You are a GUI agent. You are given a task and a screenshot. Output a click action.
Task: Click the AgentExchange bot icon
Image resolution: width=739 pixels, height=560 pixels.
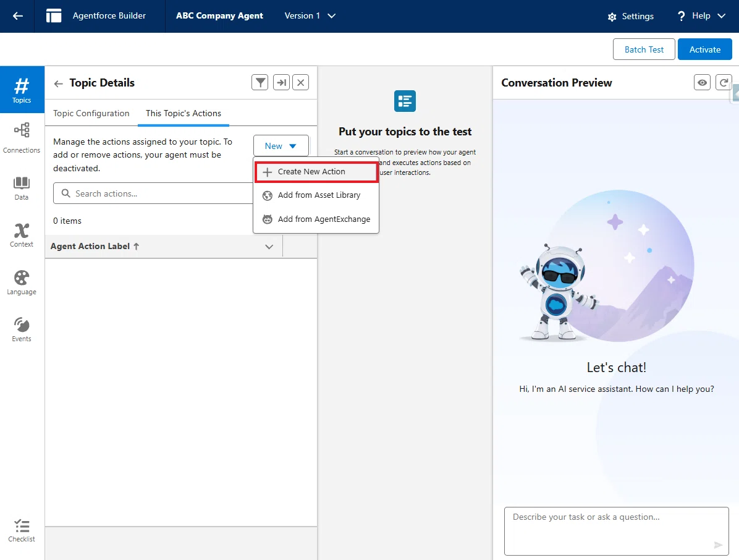(267, 219)
